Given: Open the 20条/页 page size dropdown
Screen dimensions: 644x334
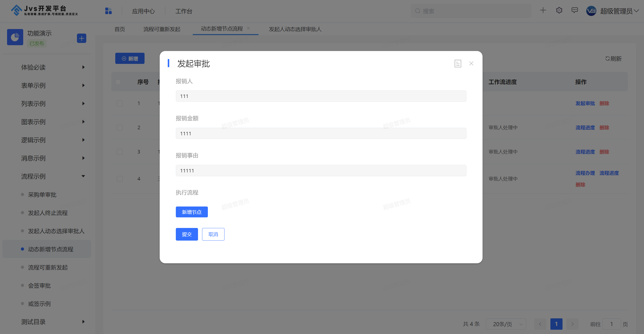Looking at the screenshot, I should coord(506,324).
